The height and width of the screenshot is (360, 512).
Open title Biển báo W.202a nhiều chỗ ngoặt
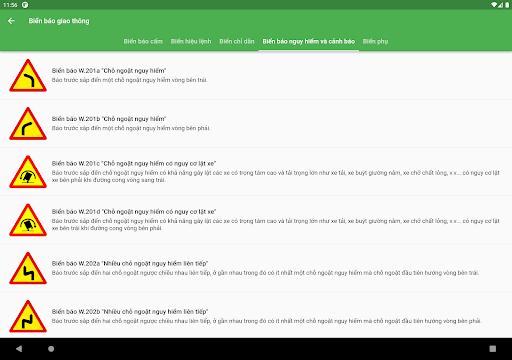pos(130,263)
